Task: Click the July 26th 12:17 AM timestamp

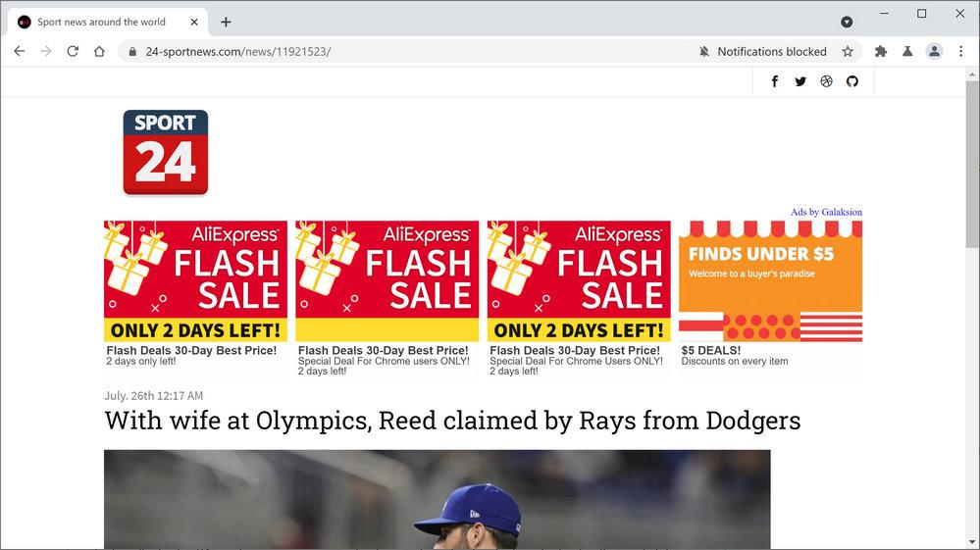Action: (x=154, y=396)
